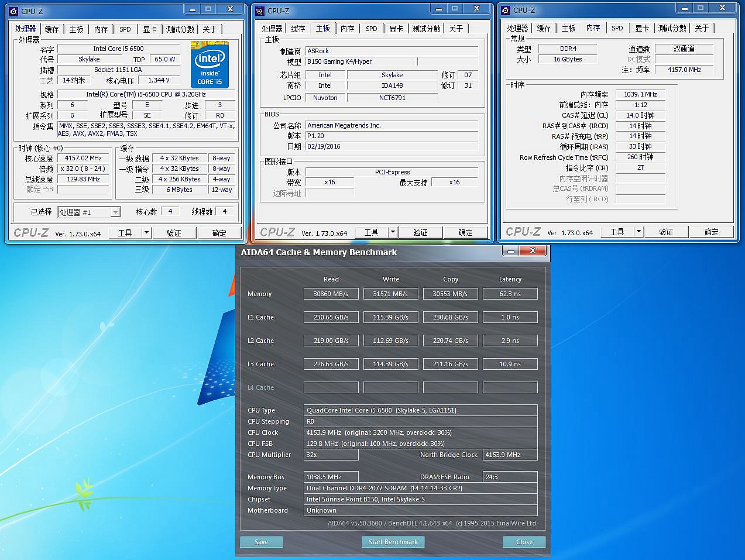Image resolution: width=745 pixels, height=560 pixels.
Task: Expand 工具 dropdown arrow in memory window
Action: coord(638,232)
